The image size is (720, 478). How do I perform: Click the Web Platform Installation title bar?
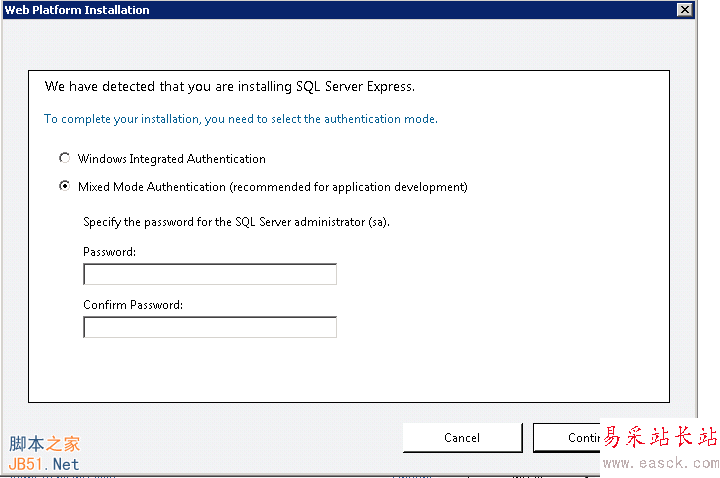(x=300, y=10)
